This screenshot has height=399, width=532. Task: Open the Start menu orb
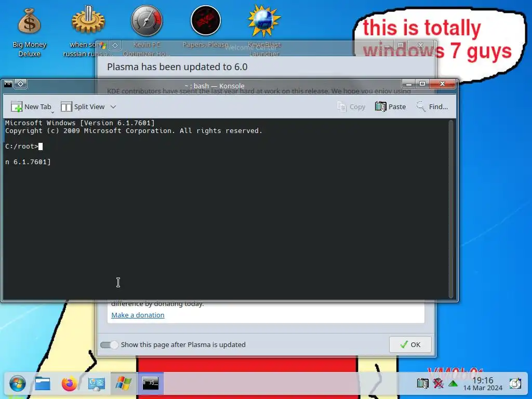17,384
